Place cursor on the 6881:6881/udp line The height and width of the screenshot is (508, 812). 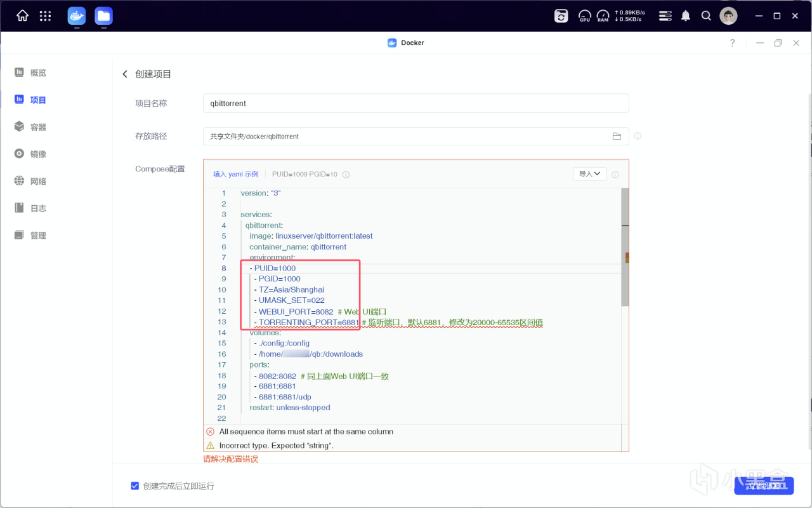tap(282, 398)
